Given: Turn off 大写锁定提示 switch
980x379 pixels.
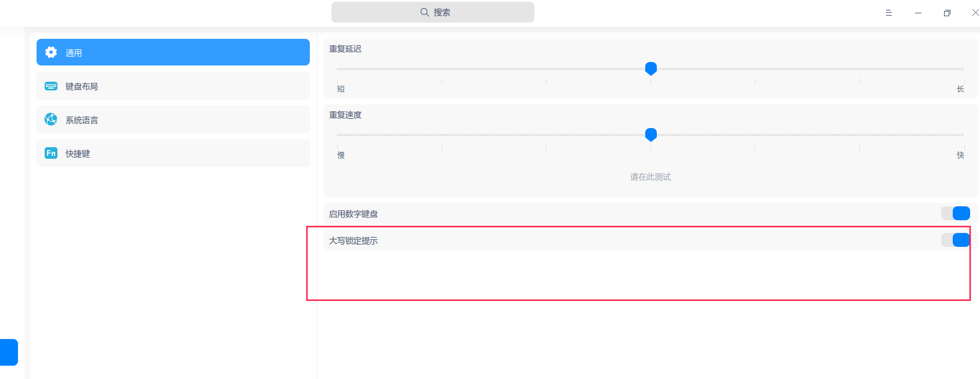Looking at the screenshot, I should [955, 240].
